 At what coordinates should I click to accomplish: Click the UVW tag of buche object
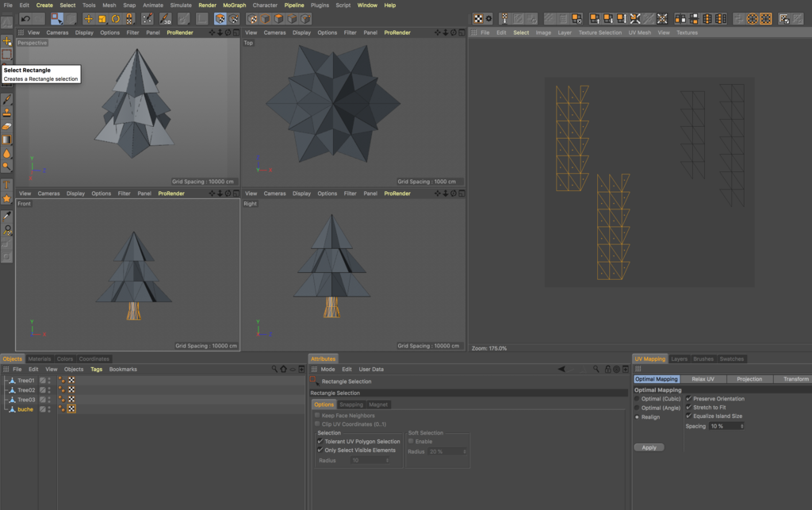[71, 409]
